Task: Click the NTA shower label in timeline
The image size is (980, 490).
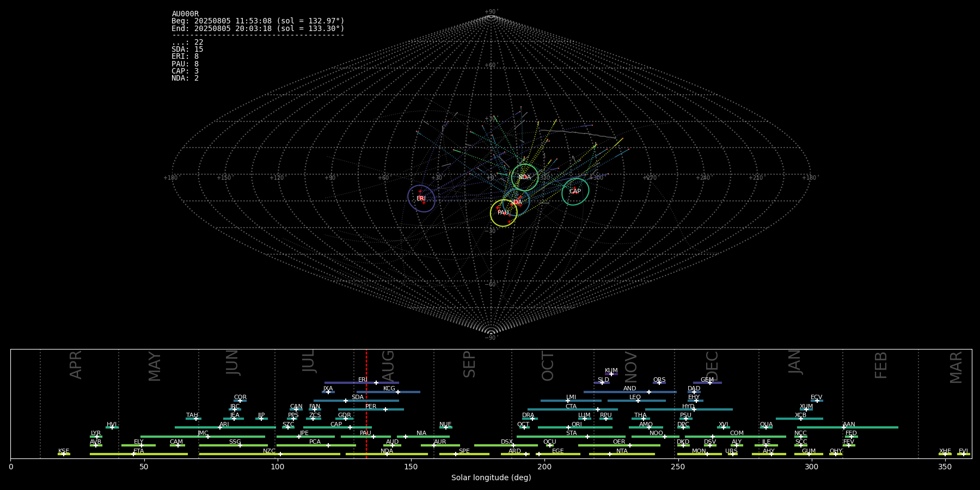Action: (x=622, y=451)
